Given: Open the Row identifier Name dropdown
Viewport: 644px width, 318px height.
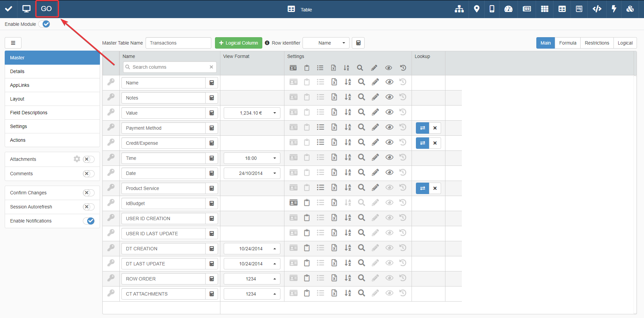Looking at the screenshot, I should 326,43.
